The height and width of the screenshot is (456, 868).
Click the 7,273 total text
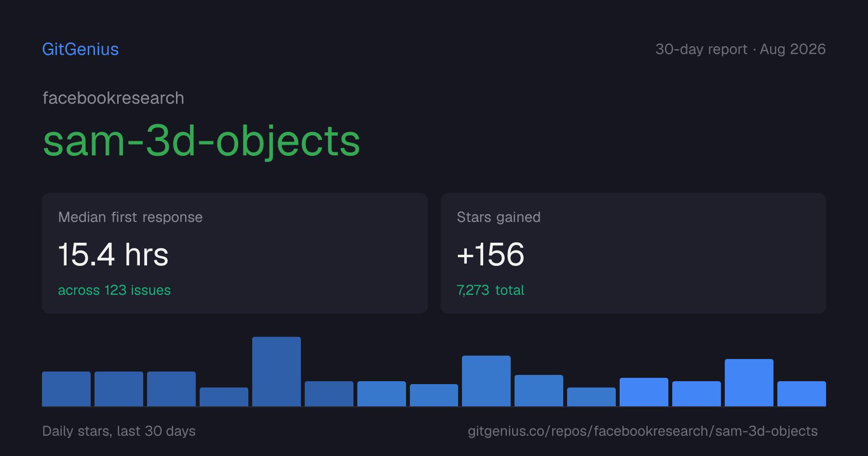tap(490, 290)
